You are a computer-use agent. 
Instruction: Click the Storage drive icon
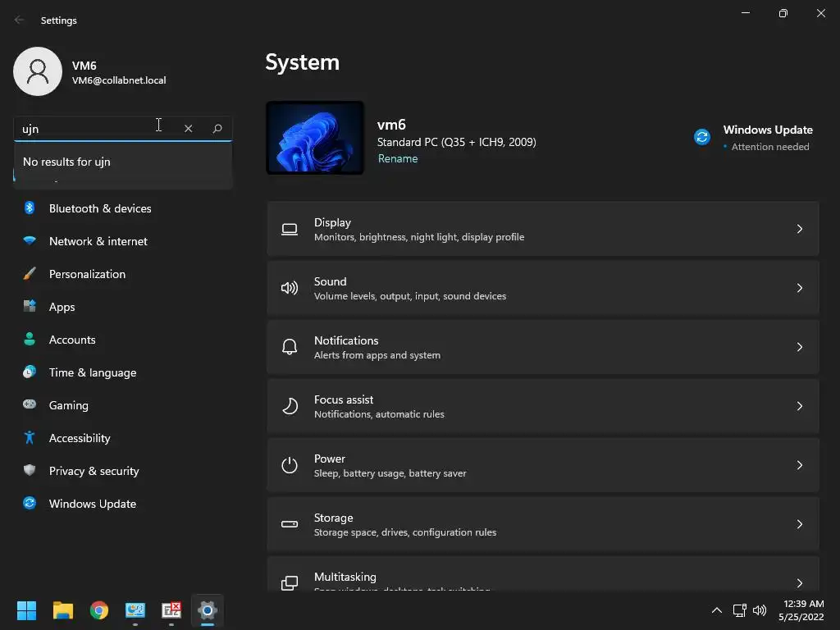click(x=290, y=524)
